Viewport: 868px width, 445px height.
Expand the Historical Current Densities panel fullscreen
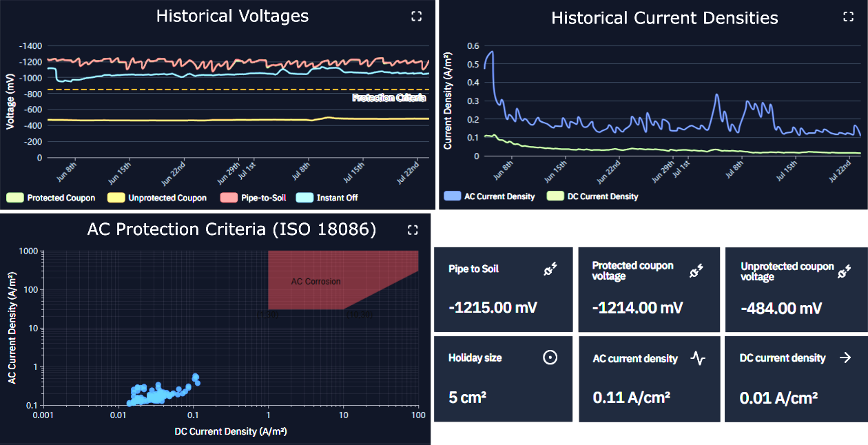(x=850, y=17)
